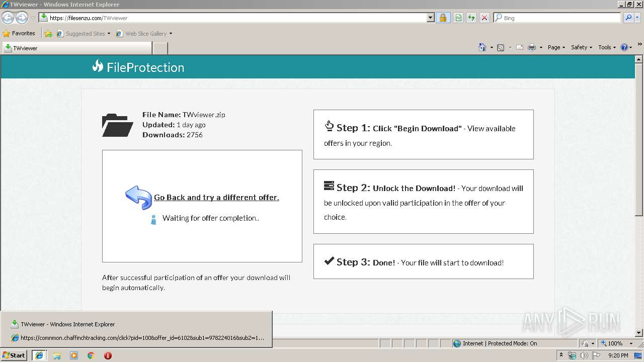Image resolution: width=644 pixels, height=362 pixels.
Task: Click the Bing search box
Action: (x=557, y=18)
